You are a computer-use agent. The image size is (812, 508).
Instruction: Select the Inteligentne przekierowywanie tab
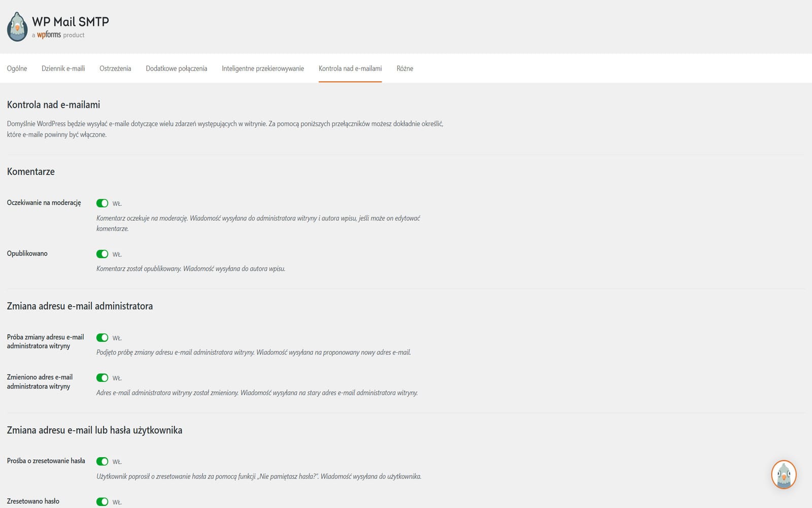click(x=263, y=69)
